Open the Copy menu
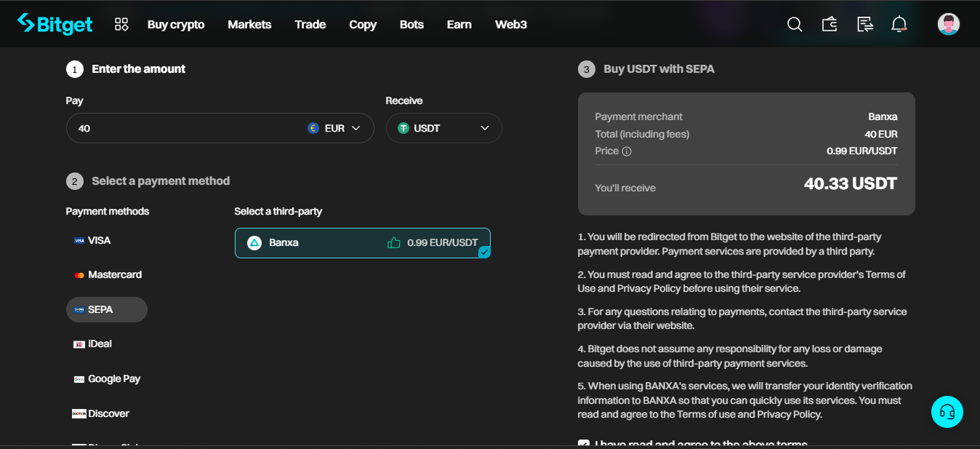The width and height of the screenshot is (980, 449). point(363,25)
